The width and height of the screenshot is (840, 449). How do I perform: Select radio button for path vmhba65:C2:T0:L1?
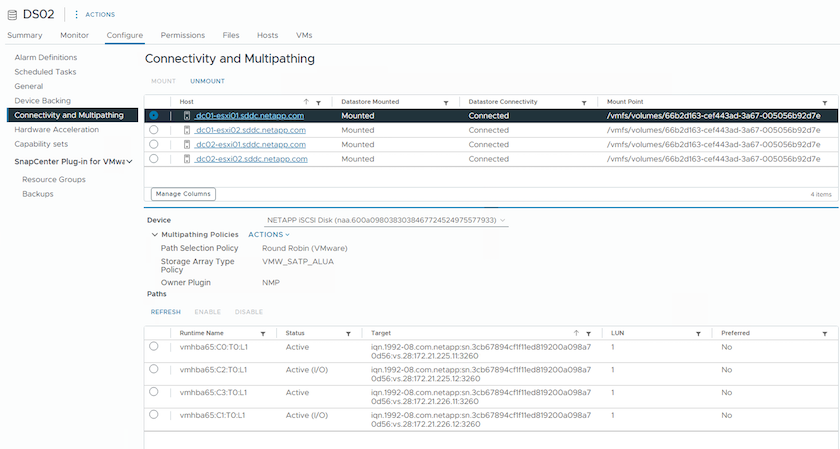pos(154,369)
